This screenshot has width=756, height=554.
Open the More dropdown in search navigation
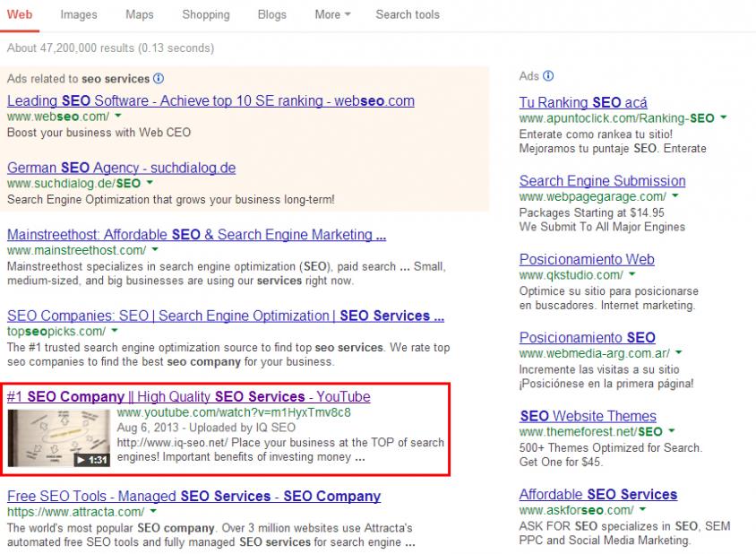pos(332,14)
